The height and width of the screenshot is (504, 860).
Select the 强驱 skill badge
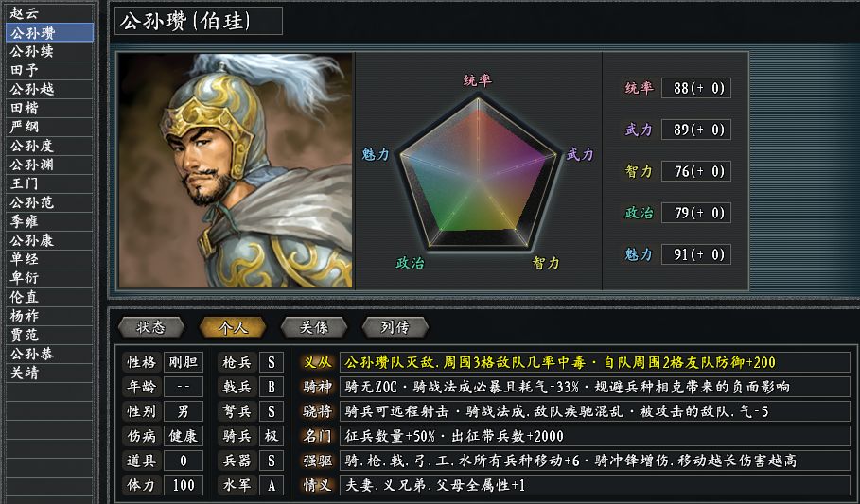point(317,461)
